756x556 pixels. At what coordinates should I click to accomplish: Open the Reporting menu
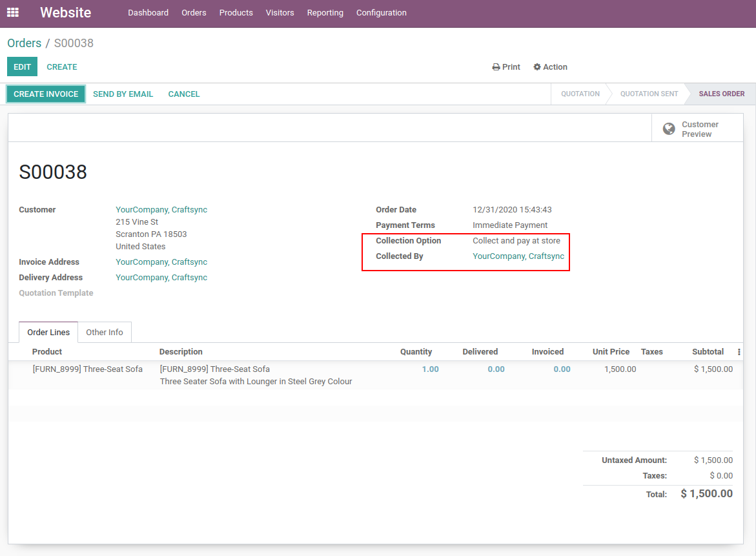pos(325,13)
